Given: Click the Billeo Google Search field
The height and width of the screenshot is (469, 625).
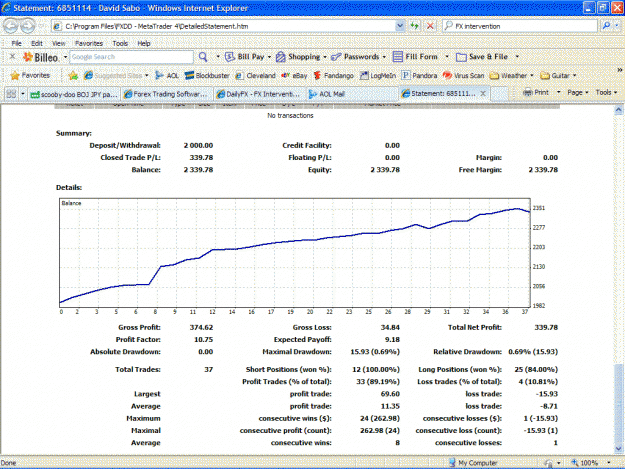Looking at the screenshot, I should 132,57.
